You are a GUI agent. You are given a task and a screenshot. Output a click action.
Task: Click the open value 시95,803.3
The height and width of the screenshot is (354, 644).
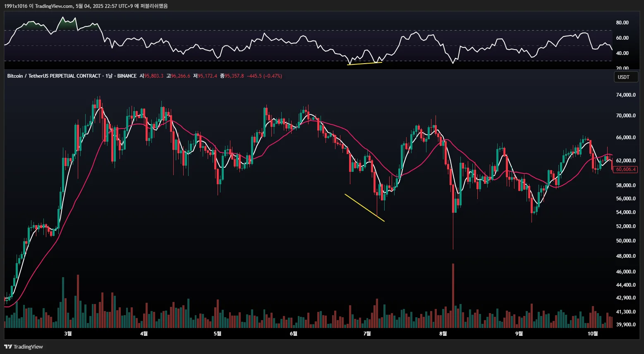151,76
